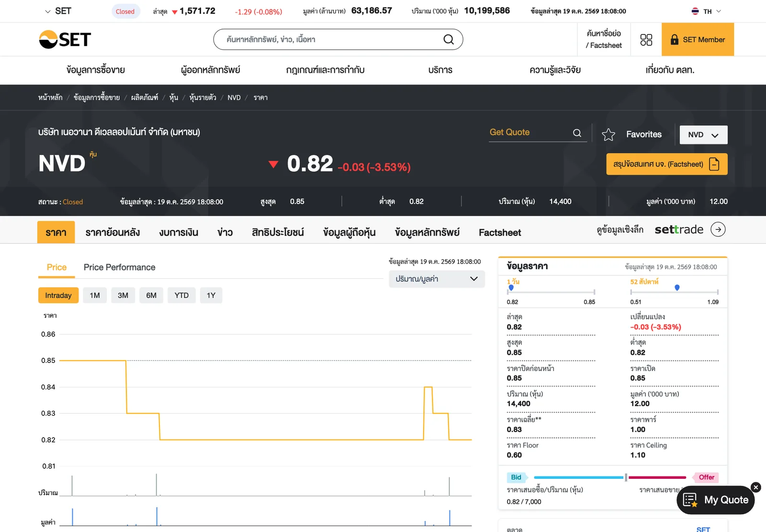766x532 pixels.
Task: Click the magnifier icon in the main search bar
Action: (449, 39)
